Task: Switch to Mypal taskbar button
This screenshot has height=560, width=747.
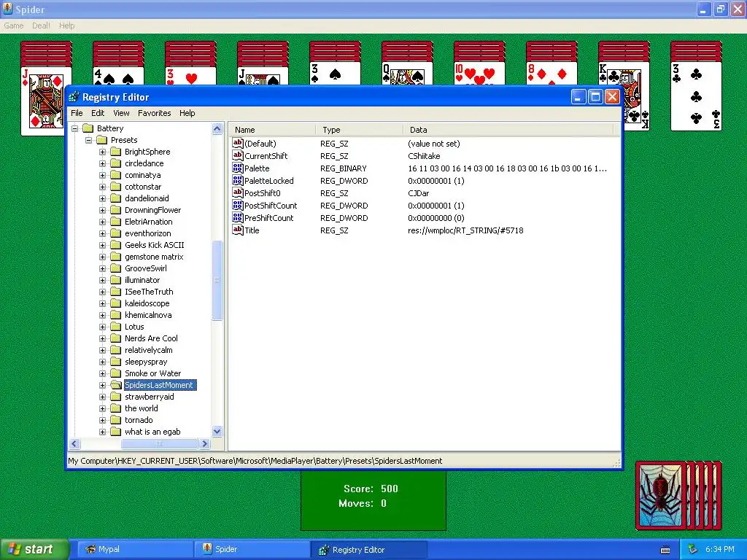Action: pos(134,550)
